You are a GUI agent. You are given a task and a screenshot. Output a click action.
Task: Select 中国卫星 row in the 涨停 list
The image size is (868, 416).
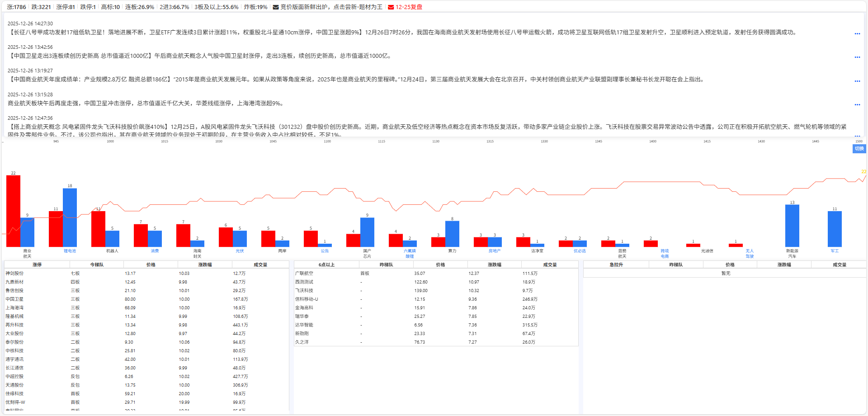click(x=14, y=299)
